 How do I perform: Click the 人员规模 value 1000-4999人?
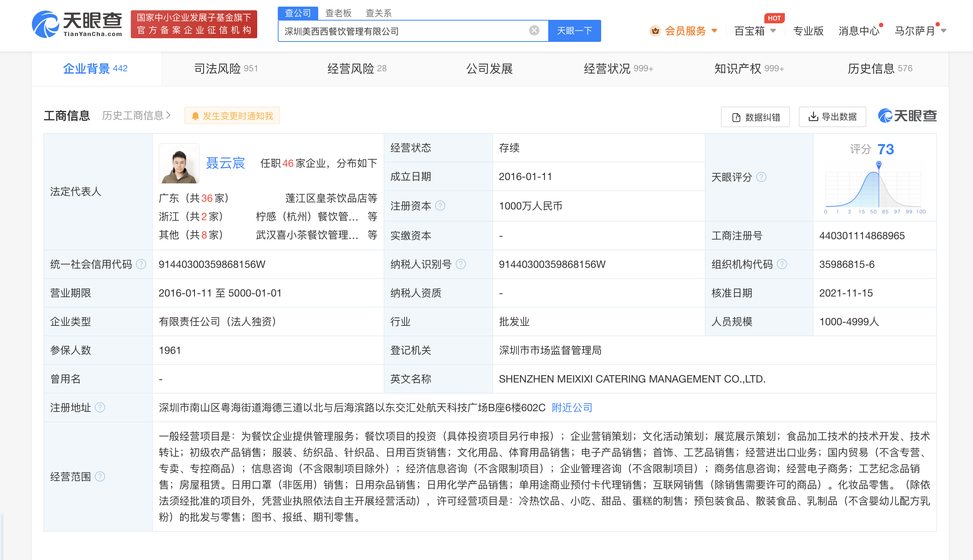(x=849, y=322)
